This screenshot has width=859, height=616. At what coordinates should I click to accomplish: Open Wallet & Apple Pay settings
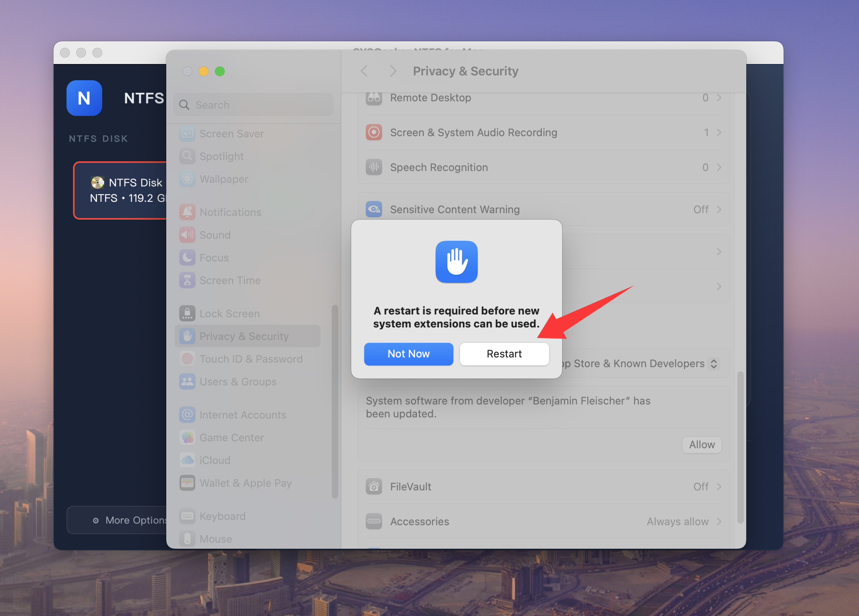[245, 483]
